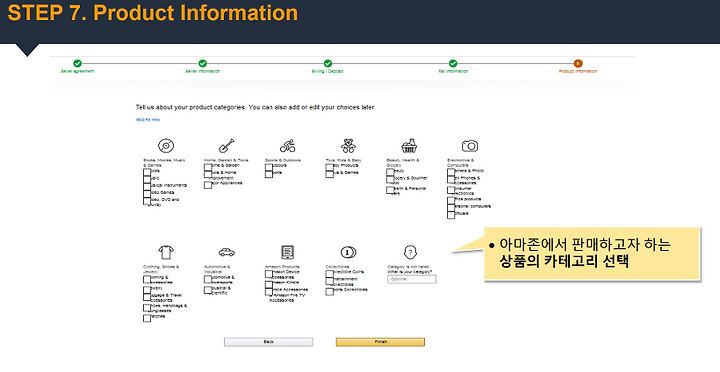
Task: Open the Seller agreement step label
Action: pyautogui.click(x=78, y=71)
